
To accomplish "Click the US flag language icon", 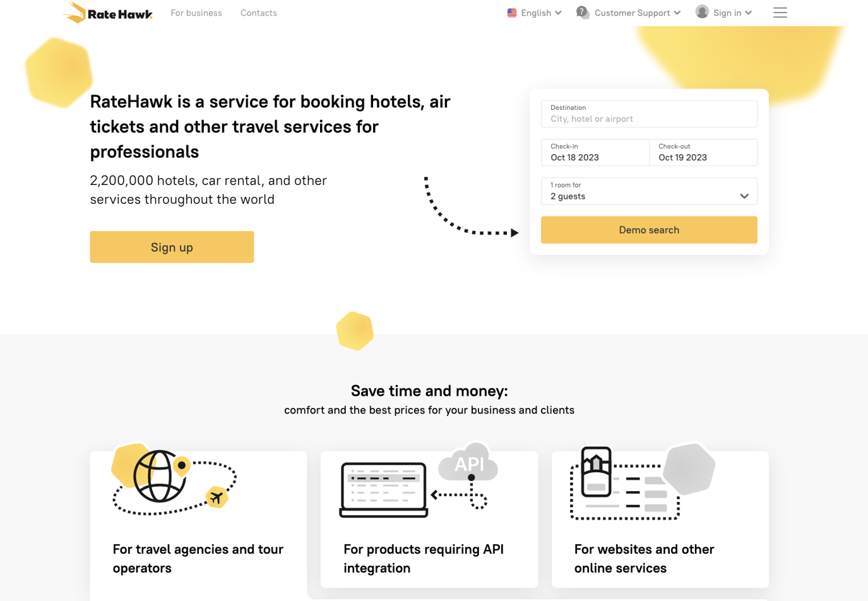I will click(511, 12).
